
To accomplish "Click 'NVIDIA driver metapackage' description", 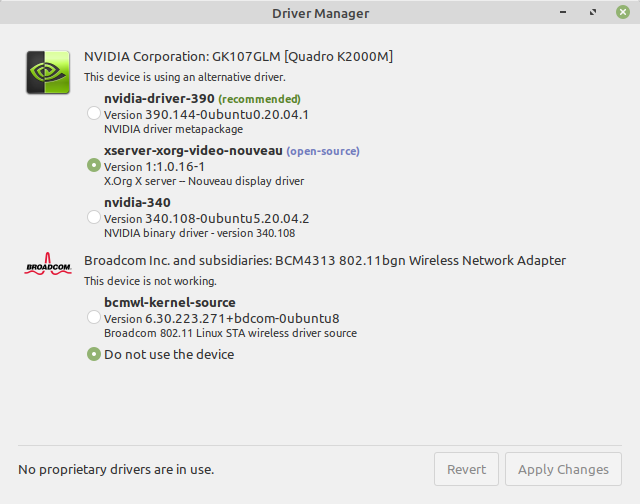I will tap(173, 129).
